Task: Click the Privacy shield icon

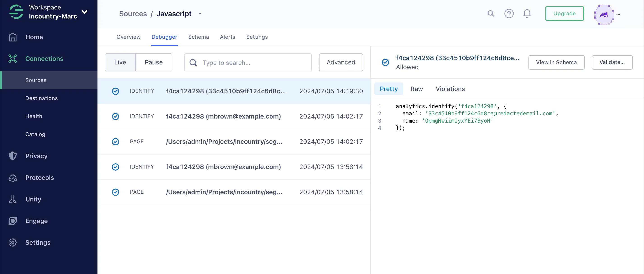Action: 12,156
